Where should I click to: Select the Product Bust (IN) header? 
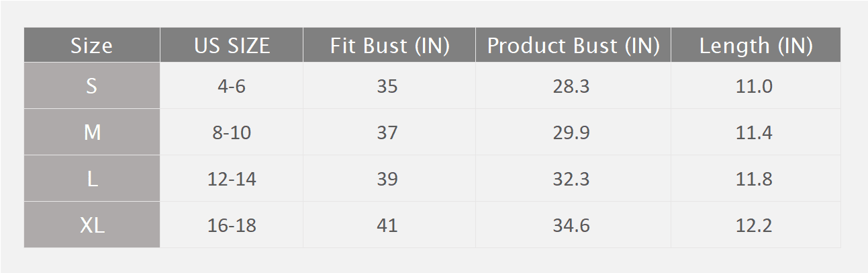[x=573, y=45]
